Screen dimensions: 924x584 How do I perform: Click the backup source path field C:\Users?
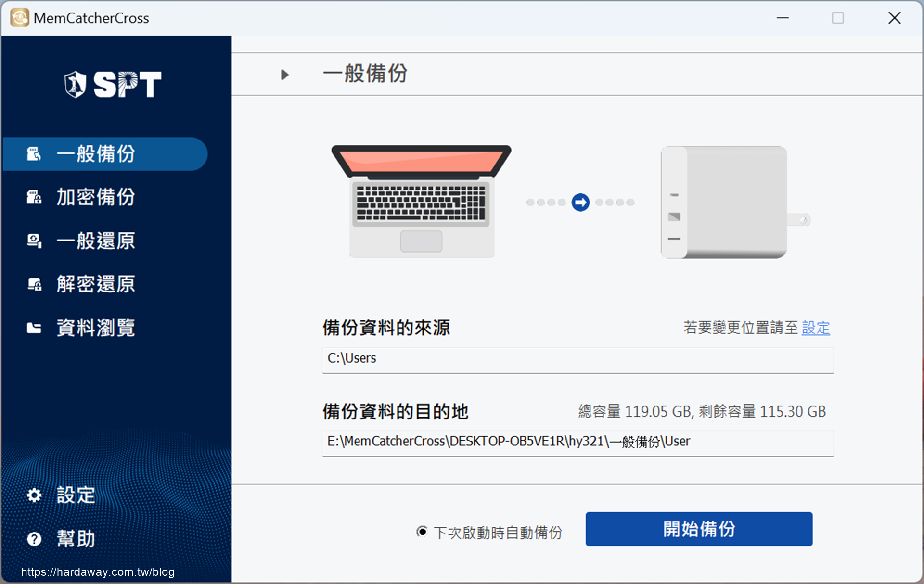(577, 360)
